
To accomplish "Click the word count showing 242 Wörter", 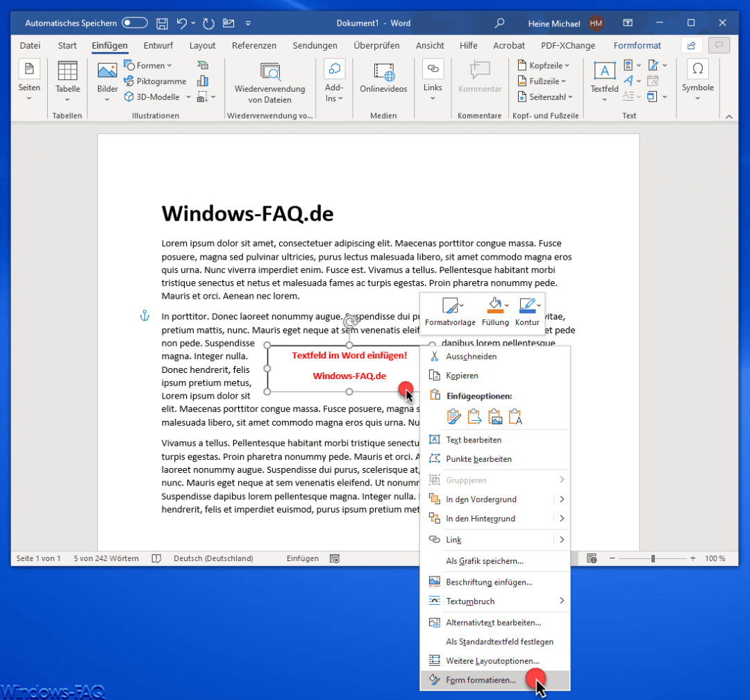I will point(106,558).
